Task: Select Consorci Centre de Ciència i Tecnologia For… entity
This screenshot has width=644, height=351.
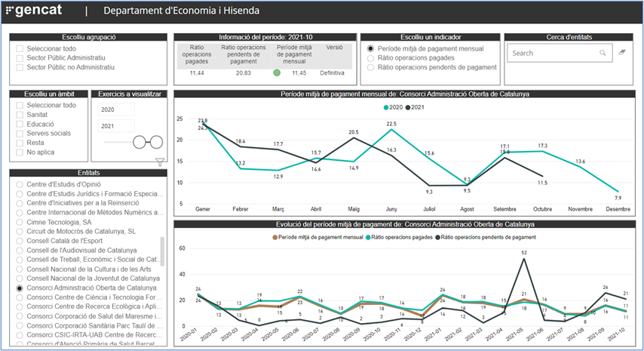Action: [x=20, y=298]
